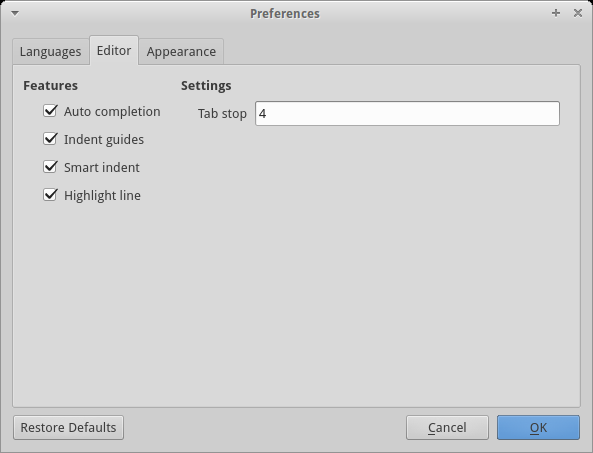593x453 pixels.
Task: Toggle the Smart indent checkbox
Action: (x=50, y=167)
